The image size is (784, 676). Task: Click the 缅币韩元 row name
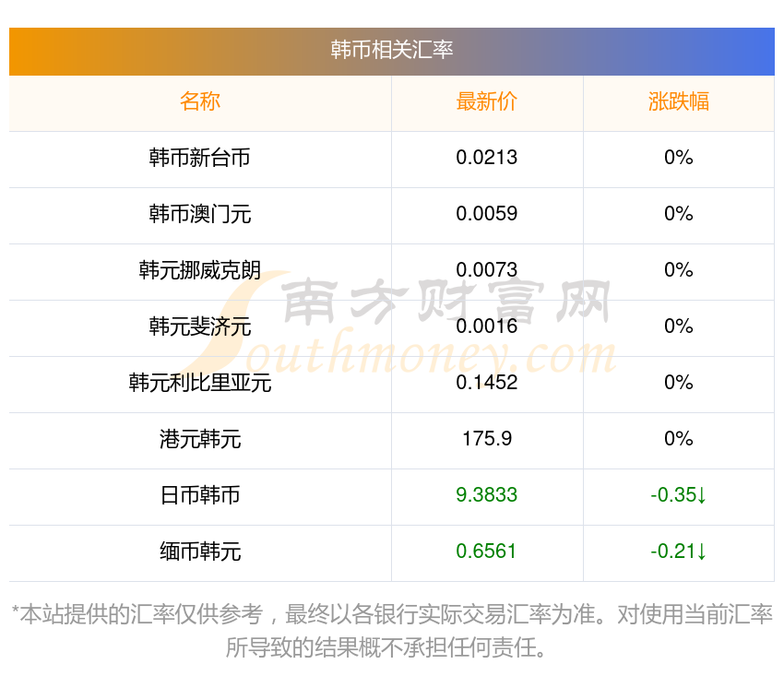click(x=200, y=551)
